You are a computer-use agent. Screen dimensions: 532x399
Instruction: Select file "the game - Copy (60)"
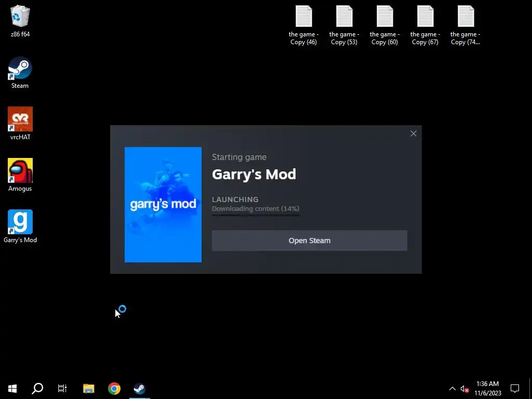pos(384,25)
